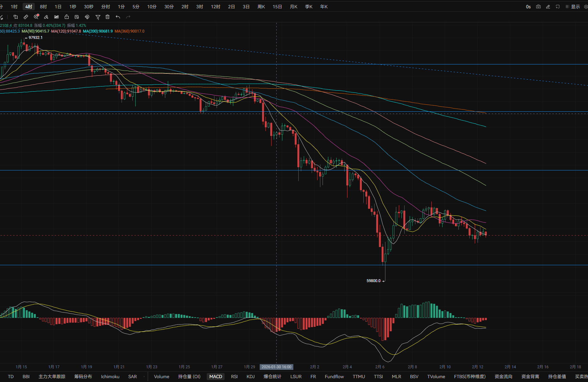The image size is (588, 382).
Task: Toggle the RSI indicator
Action: pos(234,377)
